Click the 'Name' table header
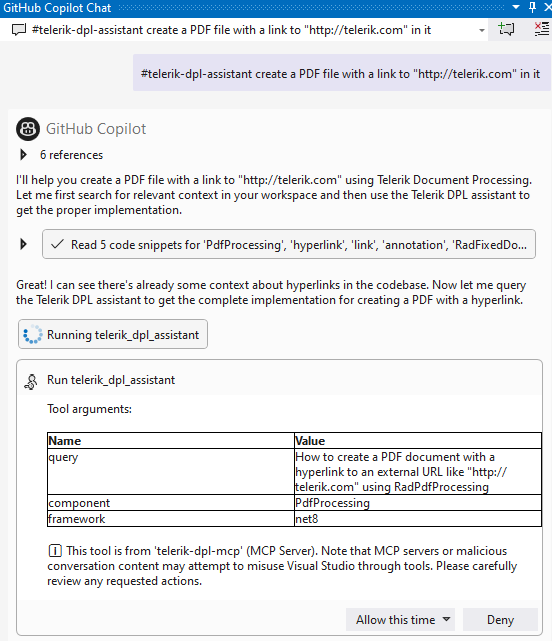This screenshot has width=552, height=641. [x=171, y=441]
